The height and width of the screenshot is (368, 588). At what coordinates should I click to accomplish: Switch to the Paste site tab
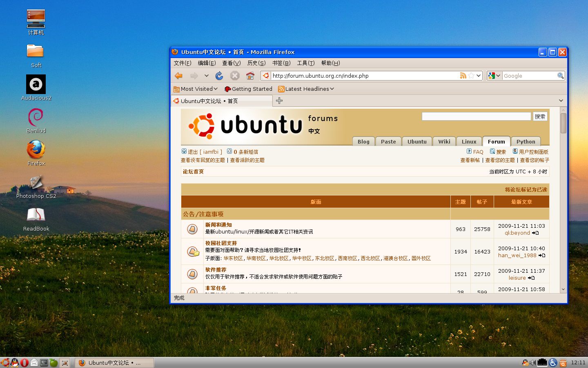(388, 141)
